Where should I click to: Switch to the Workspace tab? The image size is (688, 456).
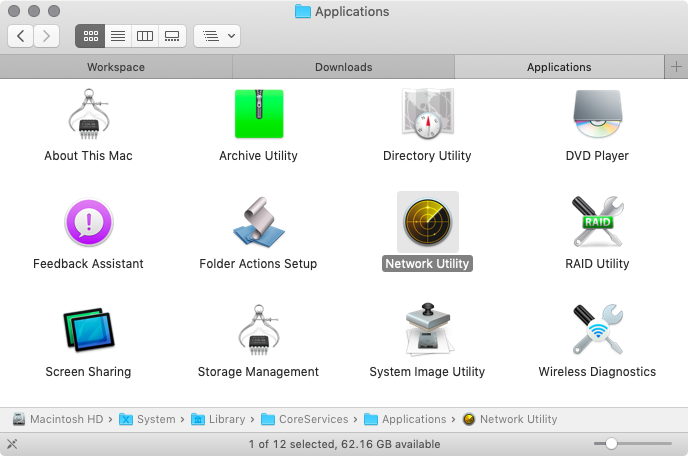(116, 67)
